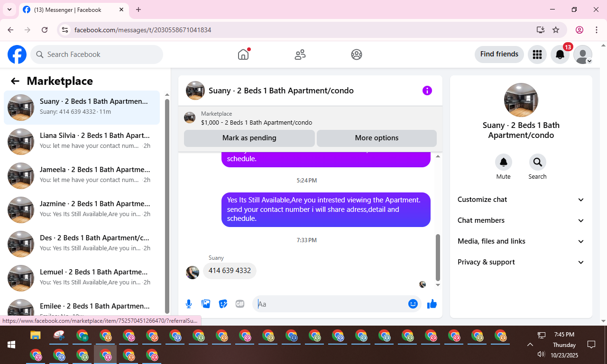The image size is (607, 364).
Task: Send a voice clip with the microphone icon
Action: point(189,304)
